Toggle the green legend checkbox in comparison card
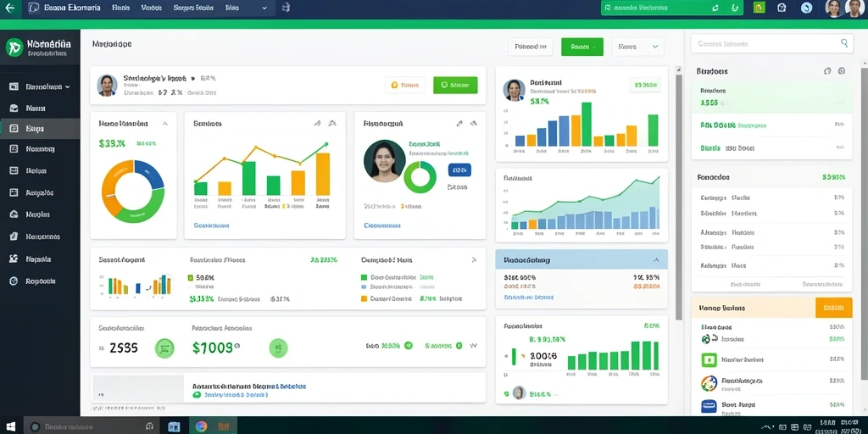This screenshot has height=434, width=868. [x=364, y=277]
